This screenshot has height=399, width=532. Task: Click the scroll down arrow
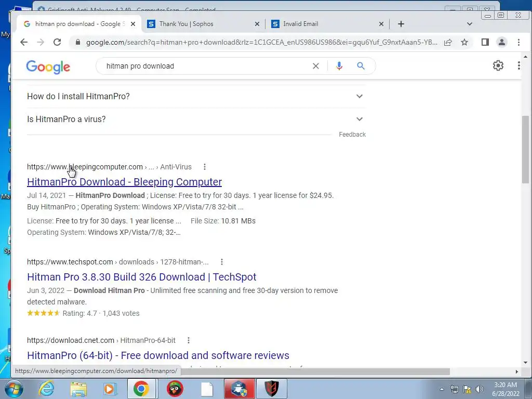525,363
